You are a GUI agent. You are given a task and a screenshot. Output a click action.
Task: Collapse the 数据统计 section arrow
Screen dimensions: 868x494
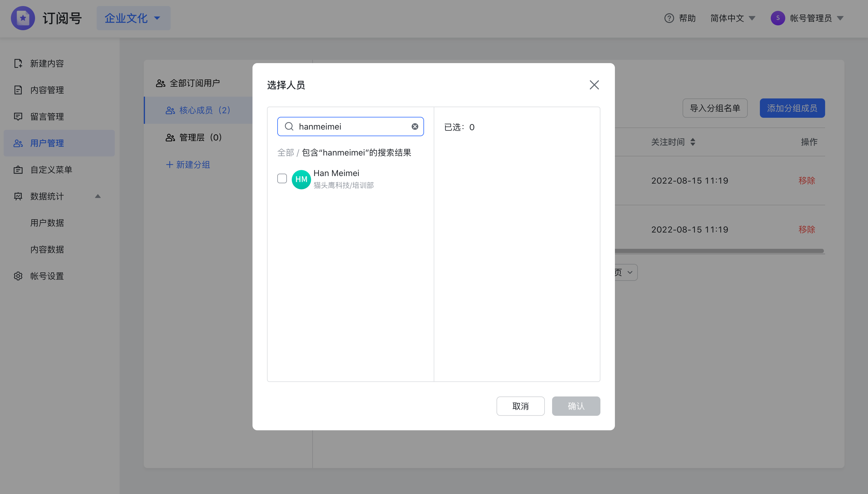click(98, 196)
